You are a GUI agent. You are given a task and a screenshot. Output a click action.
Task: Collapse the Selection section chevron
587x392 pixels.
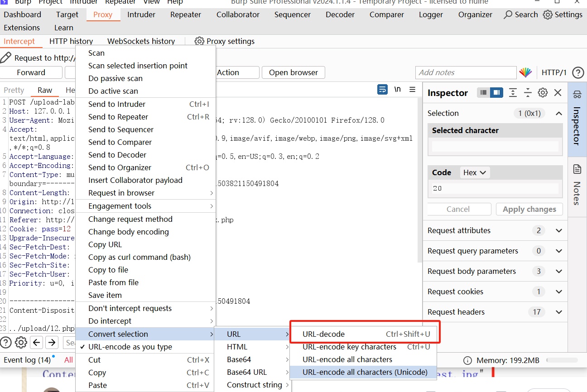pos(559,113)
